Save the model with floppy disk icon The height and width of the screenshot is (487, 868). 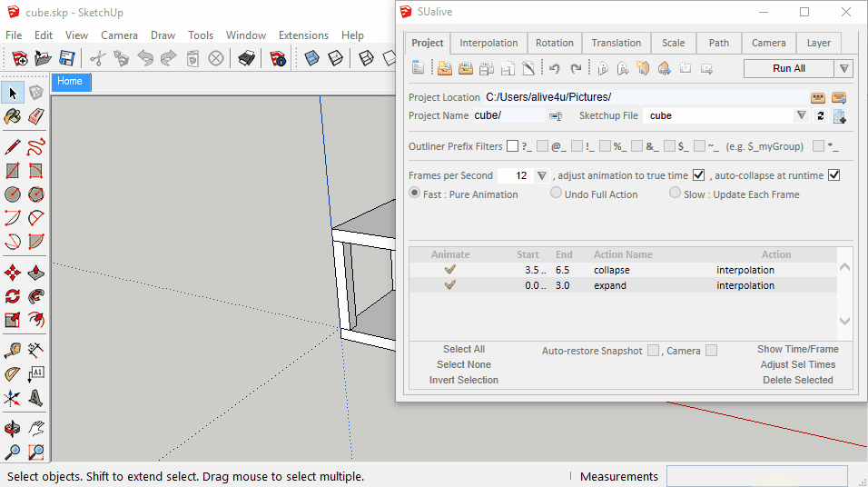67,58
